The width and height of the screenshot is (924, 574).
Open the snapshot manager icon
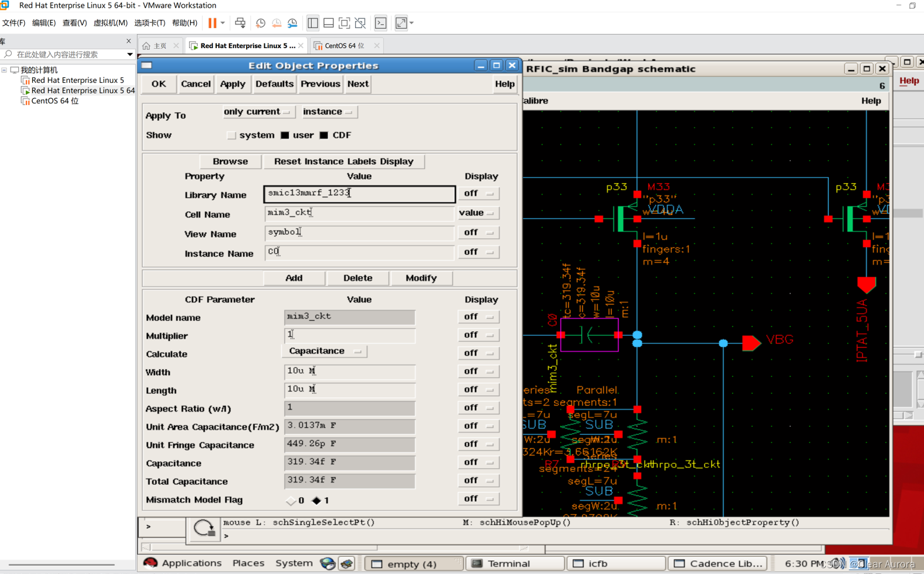coord(292,23)
